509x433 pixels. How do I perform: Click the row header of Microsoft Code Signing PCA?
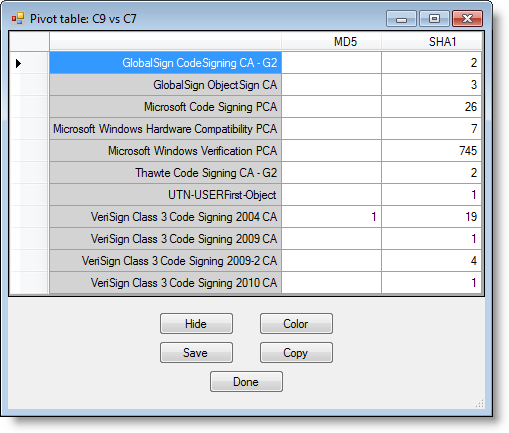[29, 107]
